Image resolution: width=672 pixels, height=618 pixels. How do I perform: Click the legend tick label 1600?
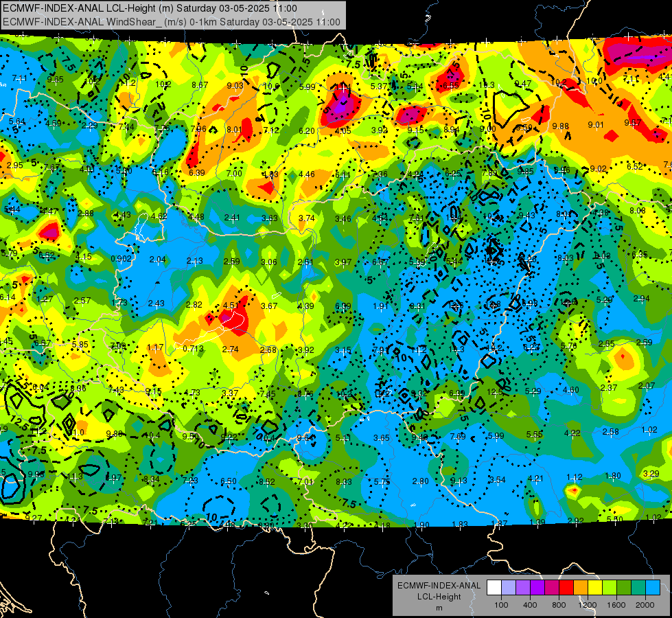[x=616, y=605]
